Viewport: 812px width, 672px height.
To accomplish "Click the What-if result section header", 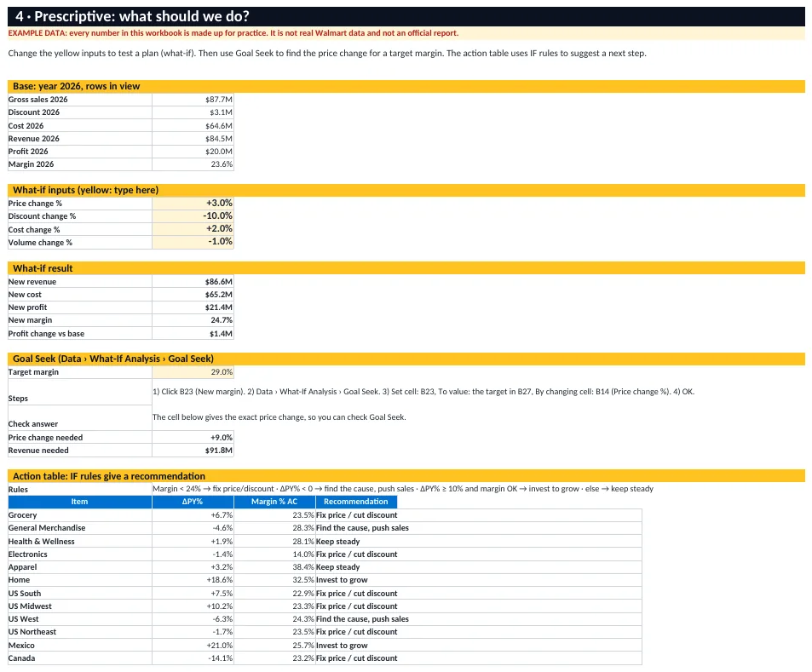I will (x=406, y=268).
